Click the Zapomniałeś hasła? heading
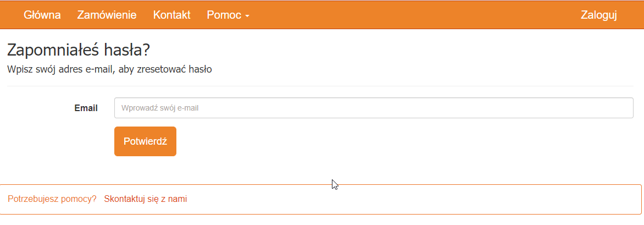Viewport: 644px width, 225px height. coord(79,50)
